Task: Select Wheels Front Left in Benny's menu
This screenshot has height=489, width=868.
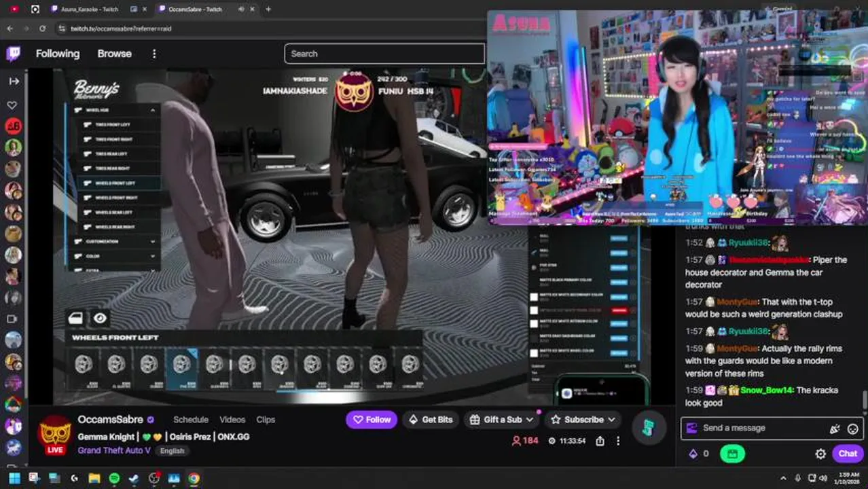Action: [118, 183]
